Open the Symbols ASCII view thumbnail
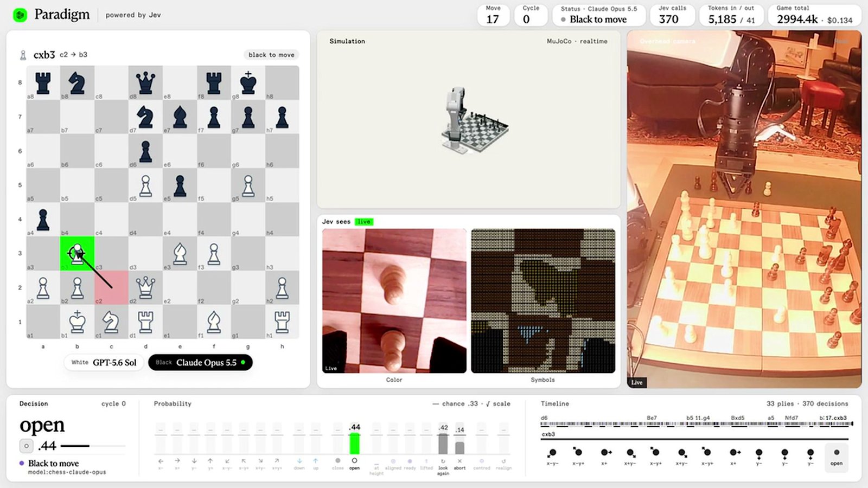The height and width of the screenshot is (488, 868). coord(543,301)
